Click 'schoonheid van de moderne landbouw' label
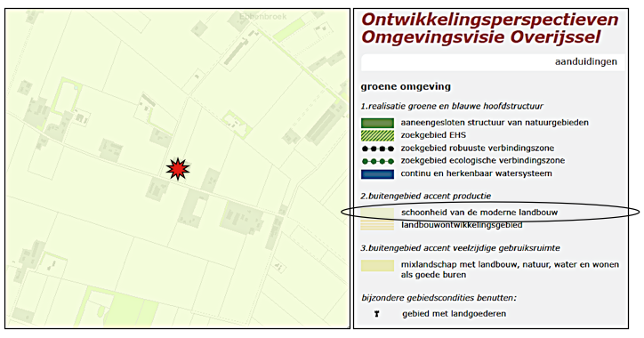The height and width of the screenshot is (338, 644). coord(479,213)
